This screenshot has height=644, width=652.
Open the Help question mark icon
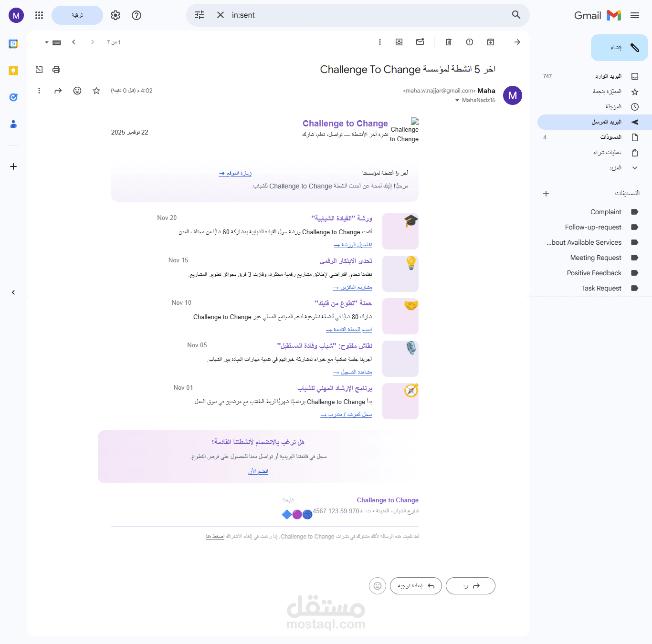coord(137,15)
